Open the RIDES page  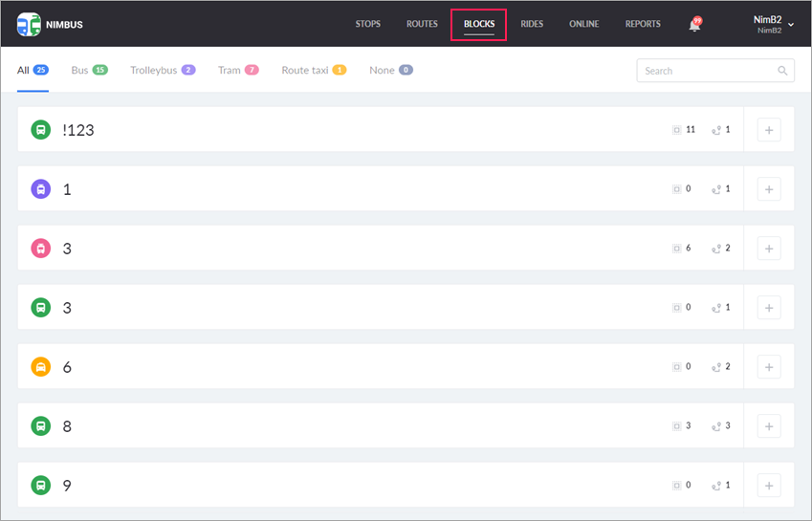pos(532,24)
